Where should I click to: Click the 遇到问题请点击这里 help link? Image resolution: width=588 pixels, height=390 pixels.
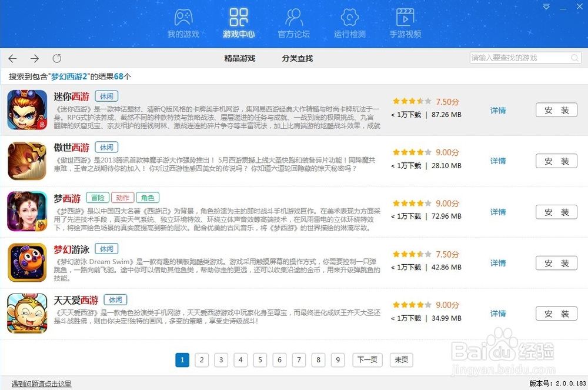pos(41,384)
